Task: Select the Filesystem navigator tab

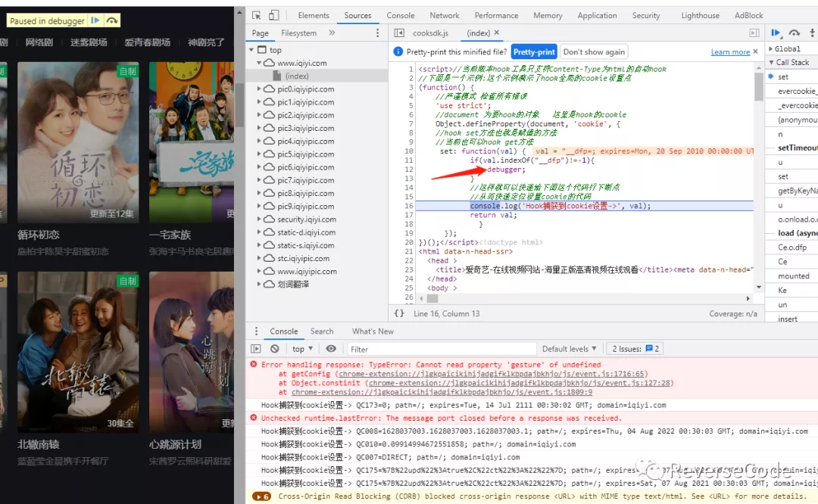Action: tap(298, 33)
